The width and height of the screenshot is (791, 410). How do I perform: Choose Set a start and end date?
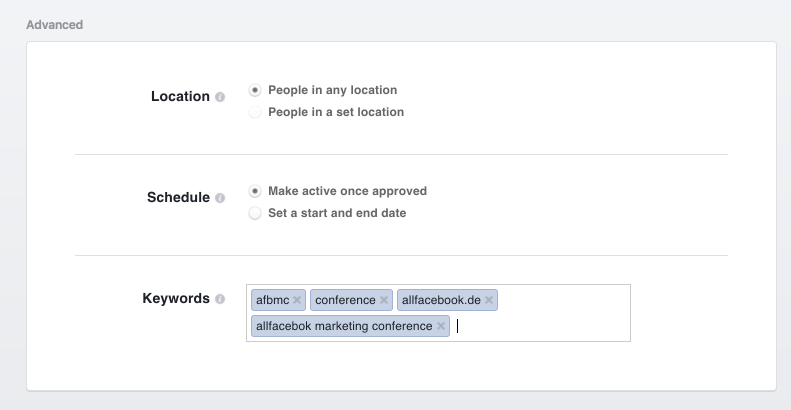pyautogui.click(x=255, y=213)
